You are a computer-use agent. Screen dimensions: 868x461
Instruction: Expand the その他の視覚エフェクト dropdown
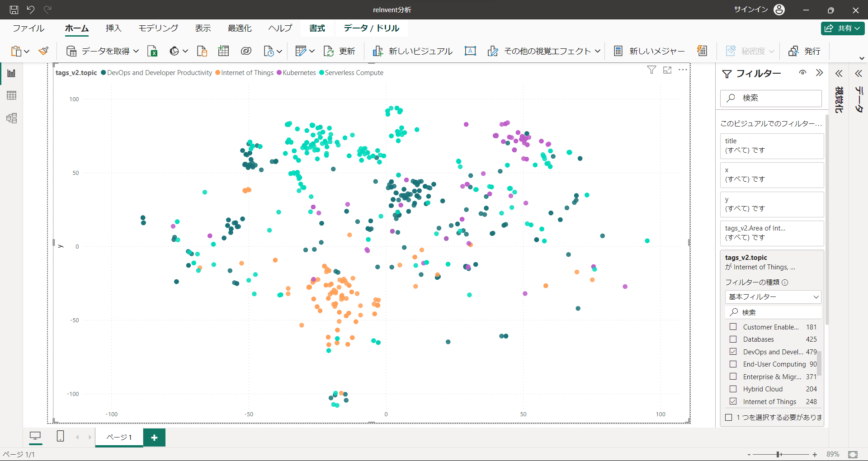[x=597, y=51]
